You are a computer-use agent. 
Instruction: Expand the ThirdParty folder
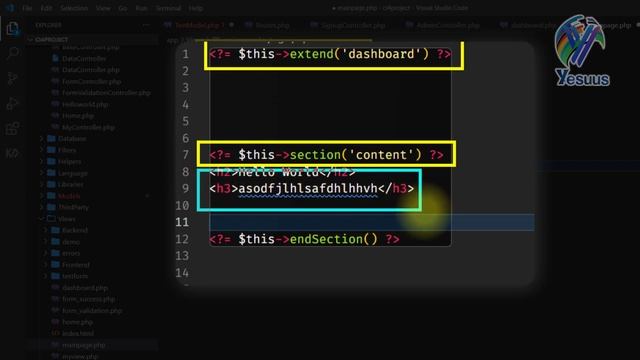click(73, 207)
